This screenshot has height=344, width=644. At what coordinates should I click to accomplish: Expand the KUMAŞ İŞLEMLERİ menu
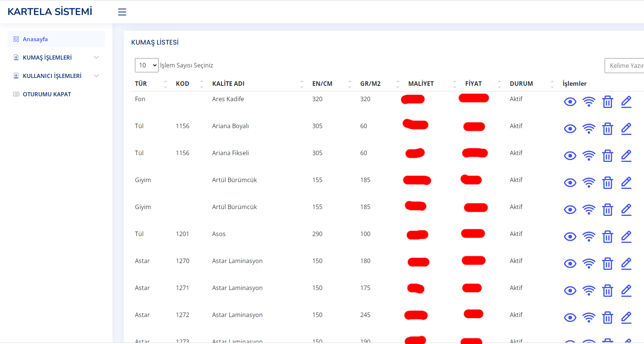(56, 57)
